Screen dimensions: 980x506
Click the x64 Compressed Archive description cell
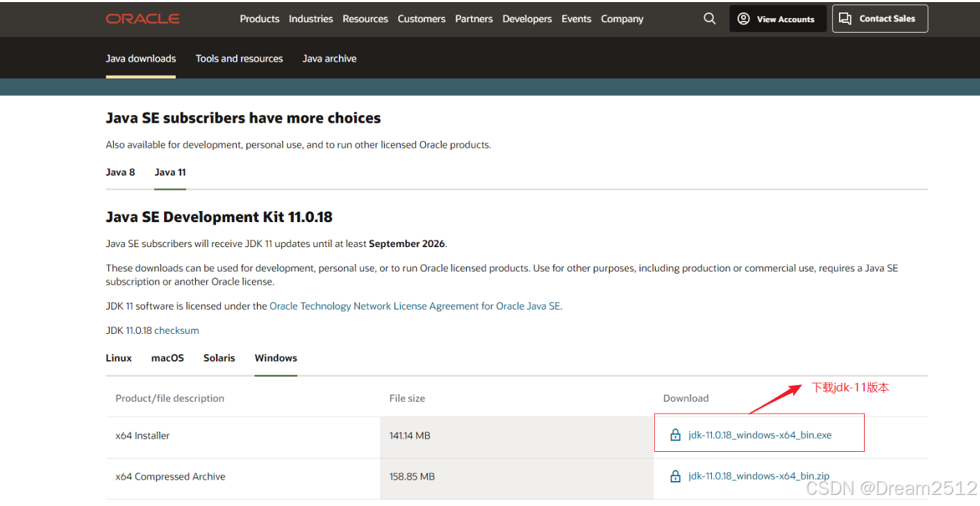coord(243,478)
